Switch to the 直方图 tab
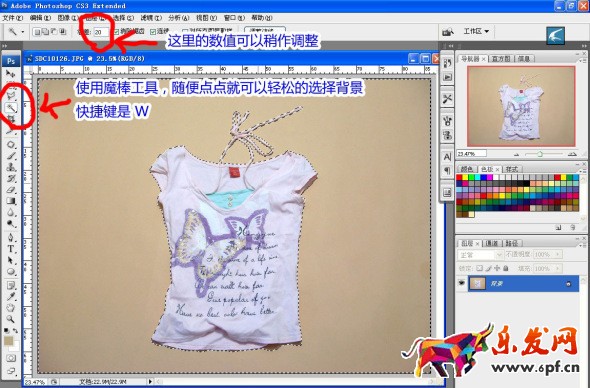 point(501,59)
